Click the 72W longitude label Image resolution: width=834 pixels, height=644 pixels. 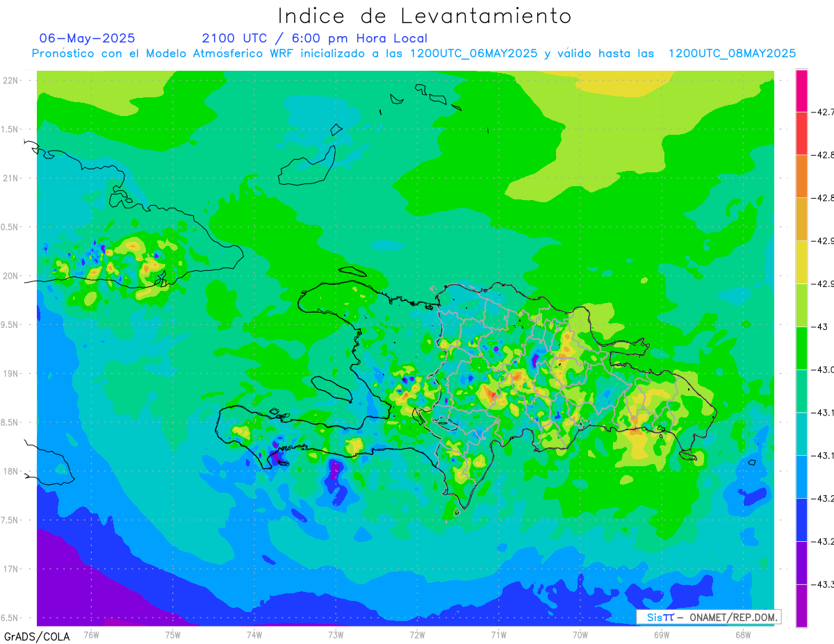417,634
